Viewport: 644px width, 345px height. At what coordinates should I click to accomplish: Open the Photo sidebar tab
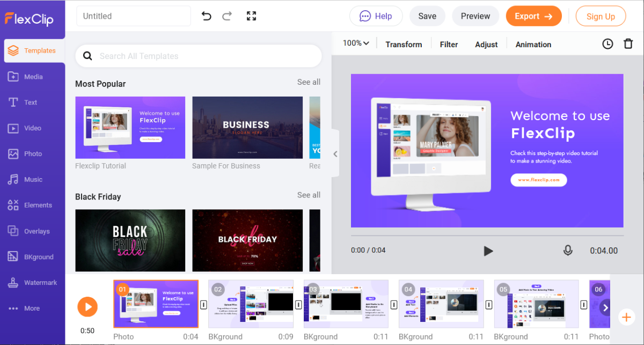pos(33,154)
